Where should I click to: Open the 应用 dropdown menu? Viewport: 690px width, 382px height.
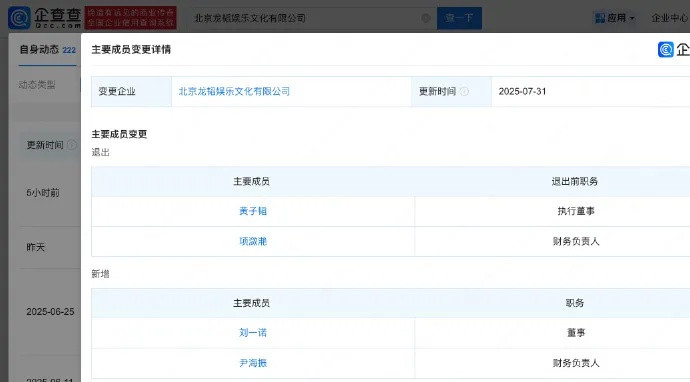(x=615, y=18)
